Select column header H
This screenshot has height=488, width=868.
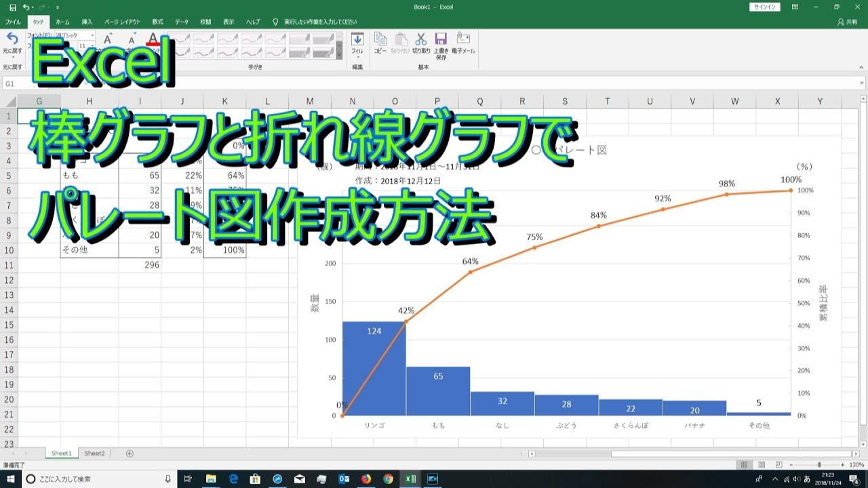click(90, 102)
